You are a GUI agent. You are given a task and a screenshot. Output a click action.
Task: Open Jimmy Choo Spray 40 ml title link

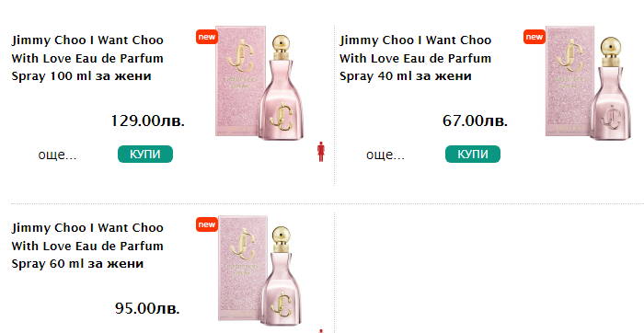tap(415, 58)
